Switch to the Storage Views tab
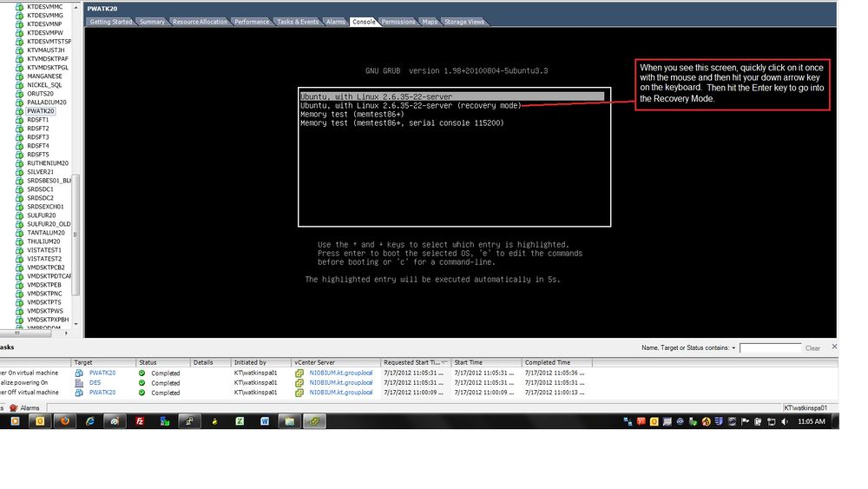The image size is (868, 489). coord(464,22)
